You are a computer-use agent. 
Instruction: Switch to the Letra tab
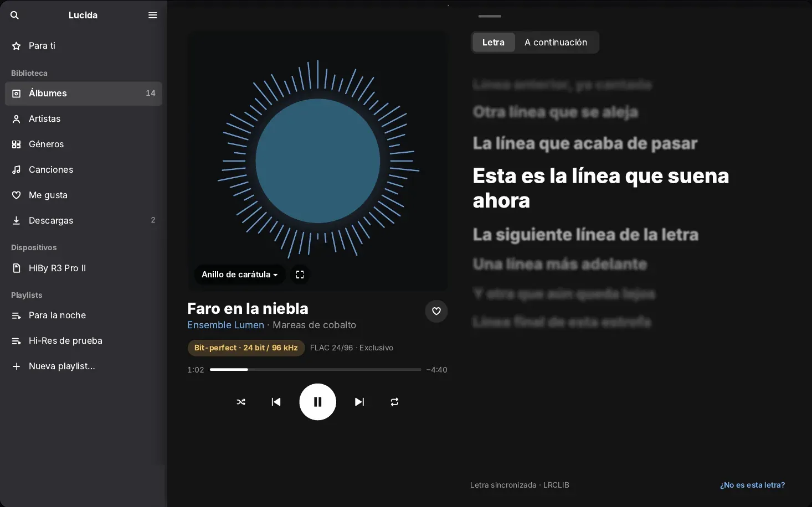coord(494,43)
